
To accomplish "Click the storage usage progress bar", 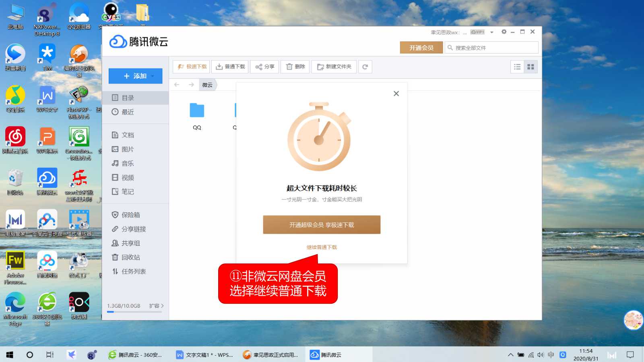I will pyautogui.click(x=134, y=312).
